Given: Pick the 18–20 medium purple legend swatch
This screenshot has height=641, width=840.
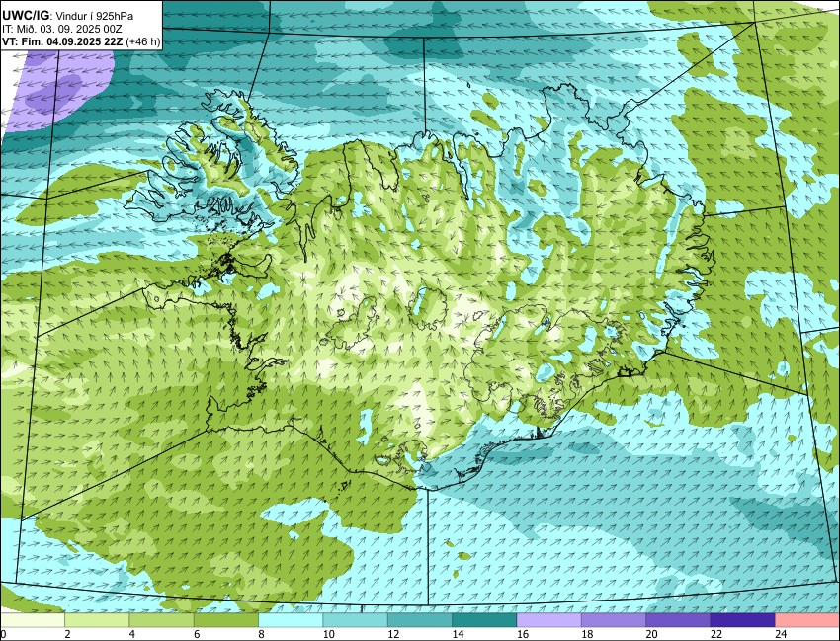Looking at the screenshot, I should pos(614,620).
